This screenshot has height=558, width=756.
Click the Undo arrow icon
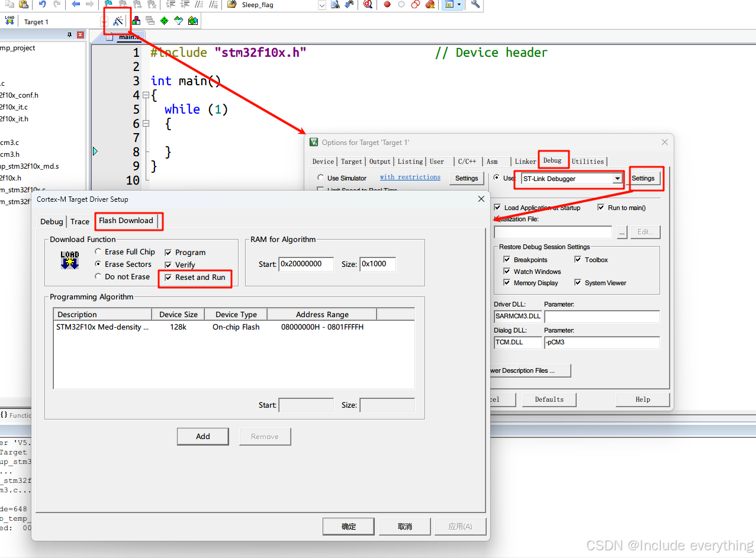(x=43, y=5)
